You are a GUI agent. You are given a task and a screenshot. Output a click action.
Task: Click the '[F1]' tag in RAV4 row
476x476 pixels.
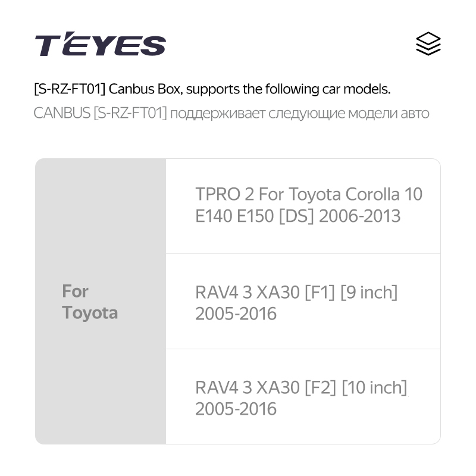pos(320,292)
